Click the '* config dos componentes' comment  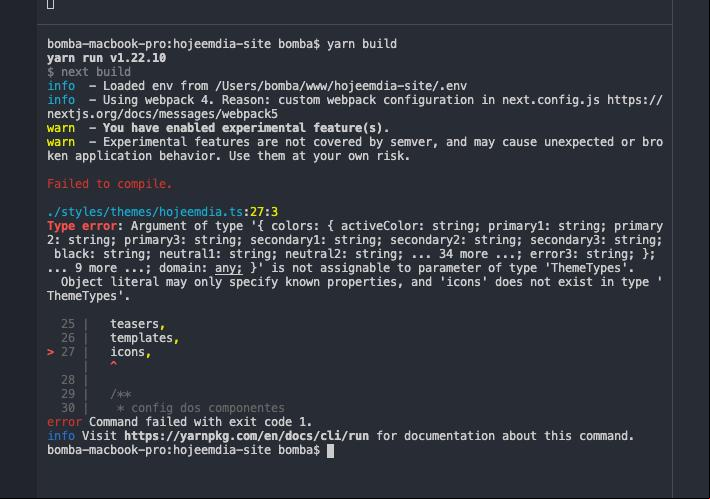click(201, 408)
